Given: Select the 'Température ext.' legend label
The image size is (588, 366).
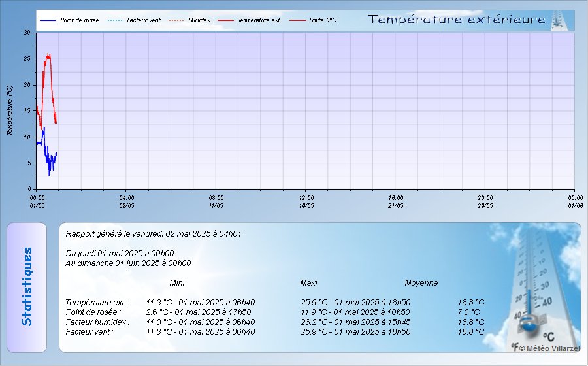Looking at the screenshot, I should 260,20.
